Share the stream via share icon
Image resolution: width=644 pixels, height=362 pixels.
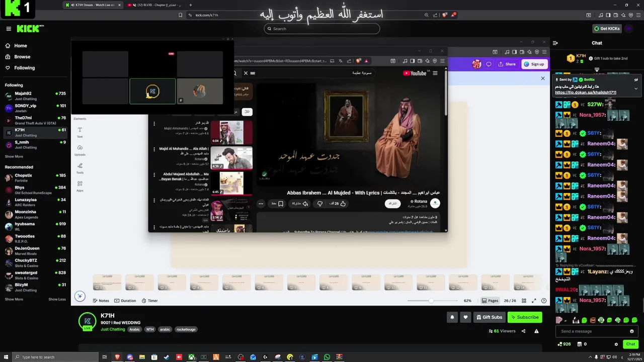pyautogui.click(x=523, y=331)
